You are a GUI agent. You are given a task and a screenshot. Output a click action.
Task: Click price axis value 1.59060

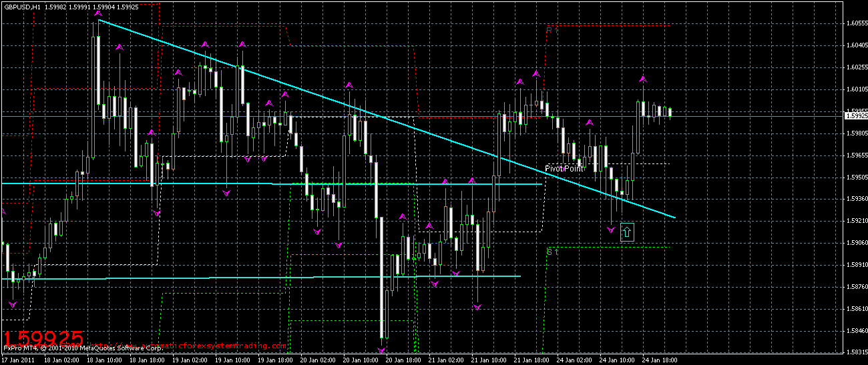[x=856, y=243]
